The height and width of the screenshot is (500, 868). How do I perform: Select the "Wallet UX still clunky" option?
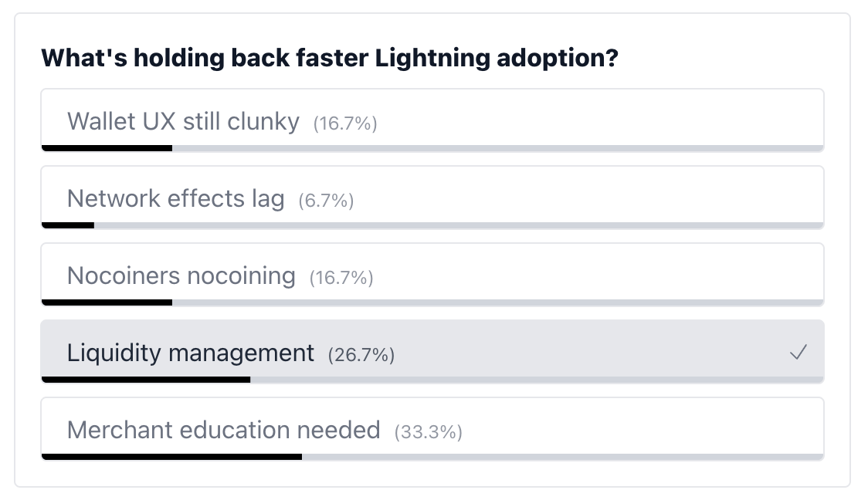[x=183, y=121]
